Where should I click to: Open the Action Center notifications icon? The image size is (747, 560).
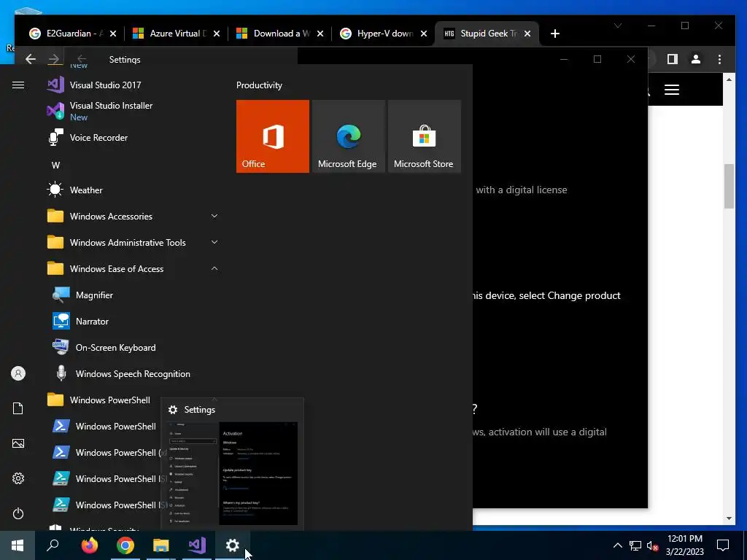tap(723, 545)
